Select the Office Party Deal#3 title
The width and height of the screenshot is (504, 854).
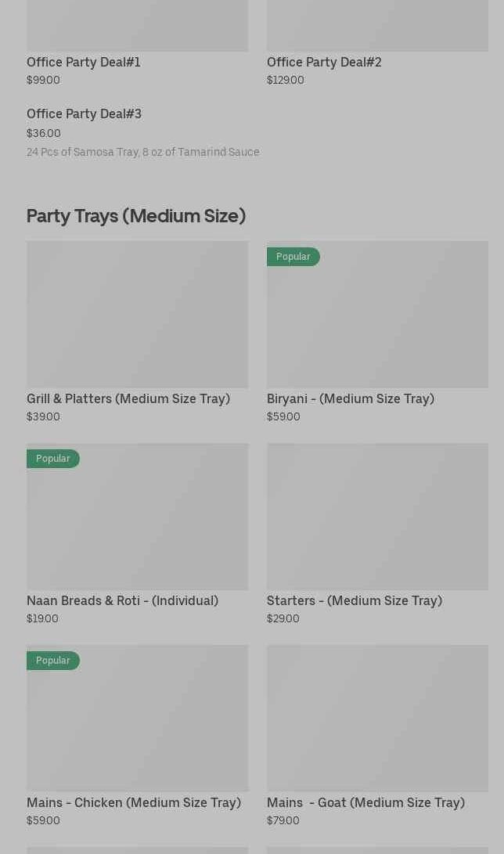coord(84,114)
